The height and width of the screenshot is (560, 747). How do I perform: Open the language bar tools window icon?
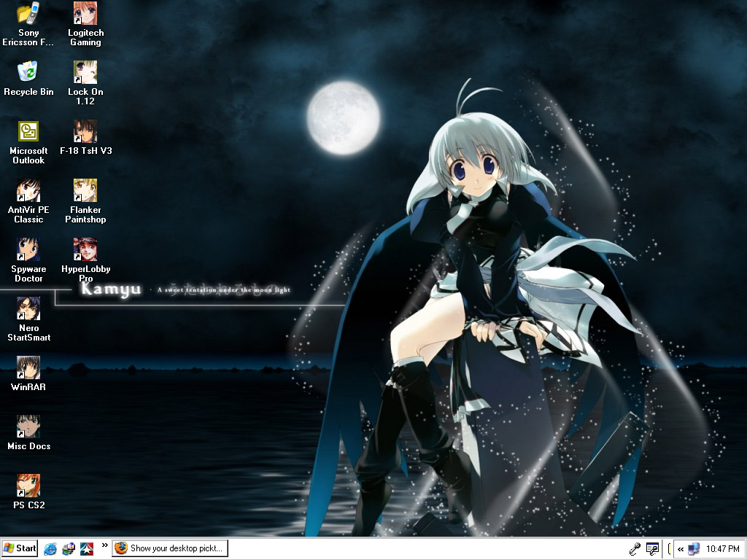click(x=652, y=549)
